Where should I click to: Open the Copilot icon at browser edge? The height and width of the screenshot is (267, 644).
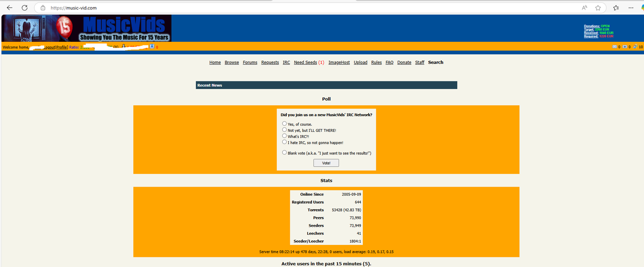[x=642, y=8]
